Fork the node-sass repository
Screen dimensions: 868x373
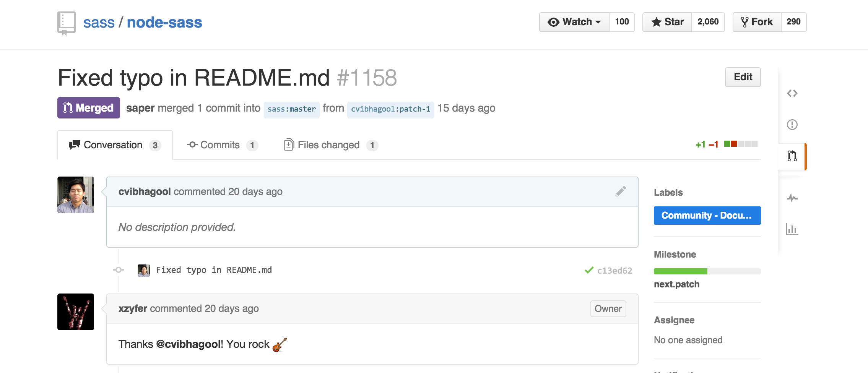pyautogui.click(x=757, y=22)
